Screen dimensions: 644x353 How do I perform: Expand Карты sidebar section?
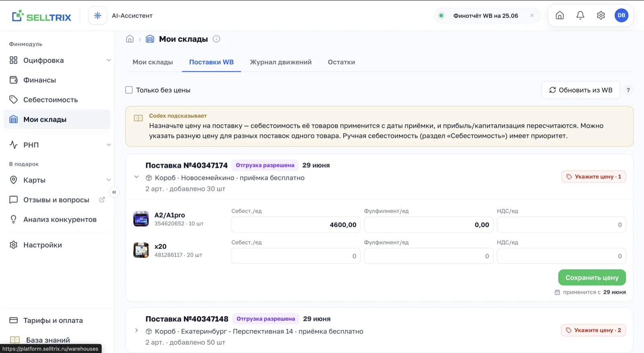(109, 180)
